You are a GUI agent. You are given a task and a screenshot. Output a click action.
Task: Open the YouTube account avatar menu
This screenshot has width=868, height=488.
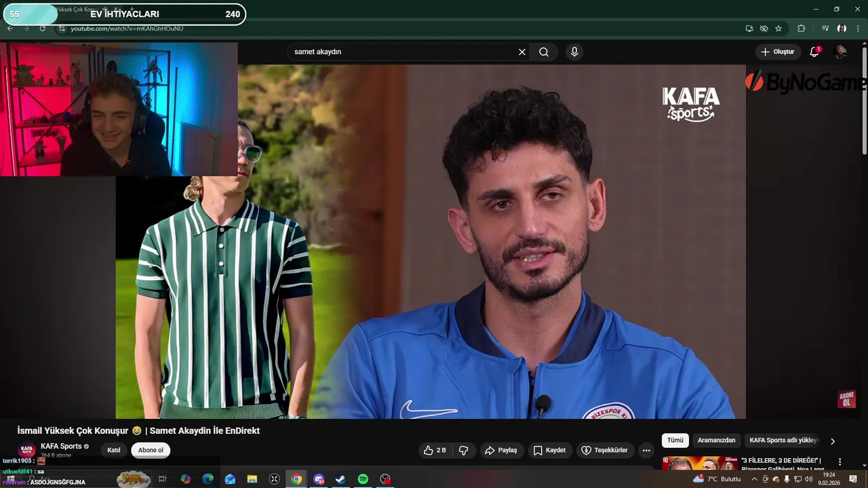(x=840, y=52)
